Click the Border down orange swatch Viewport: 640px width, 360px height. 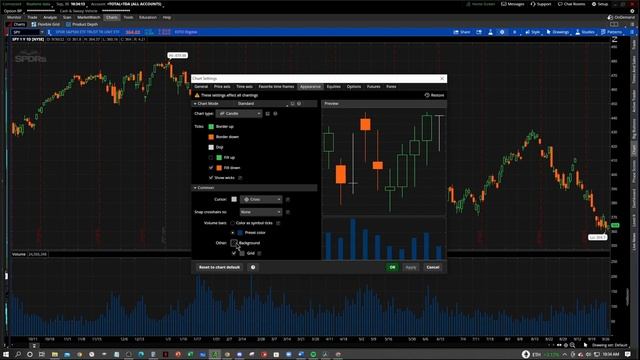point(211,137)
